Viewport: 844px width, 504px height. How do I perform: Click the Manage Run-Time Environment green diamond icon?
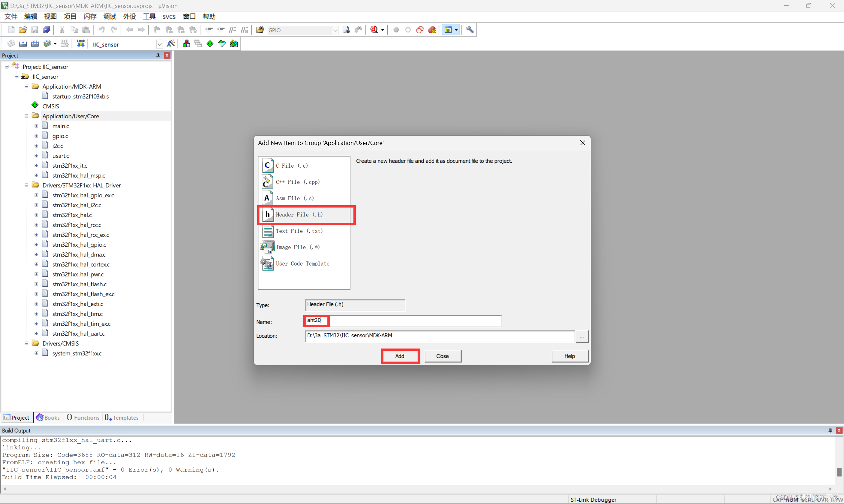click(210, 44)
